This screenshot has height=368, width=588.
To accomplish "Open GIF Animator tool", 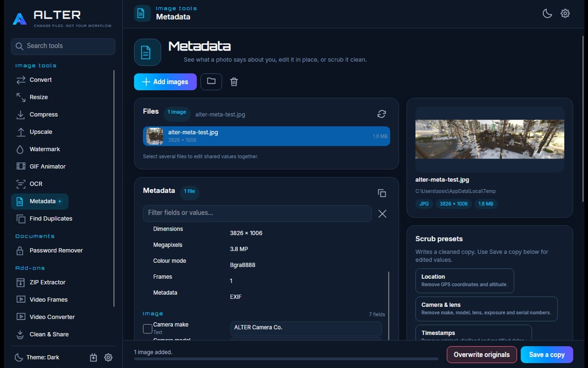I will [41, 166].
